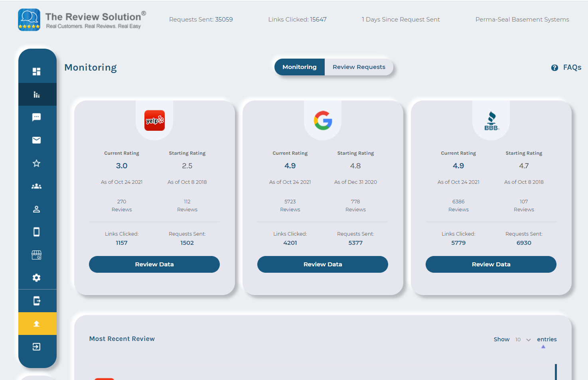The image size is (588, 380).
Task: Open the Show entries count dropdown
Action: [523, 340]
